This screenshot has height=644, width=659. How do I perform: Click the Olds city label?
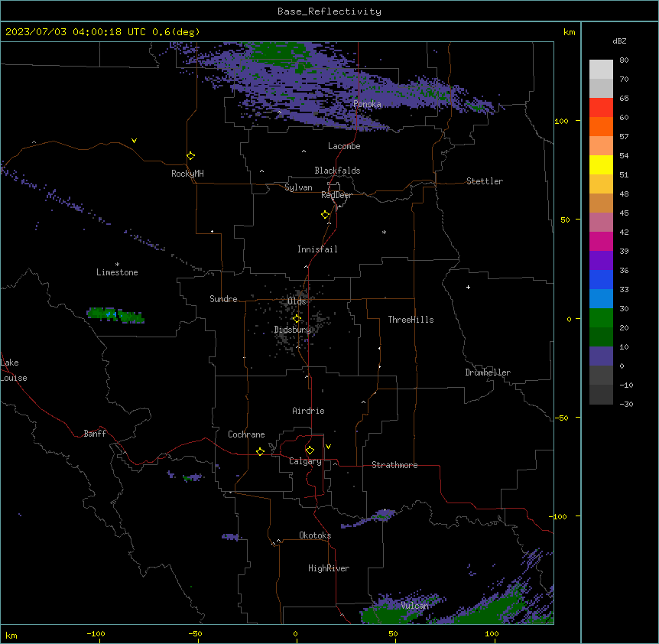tap(297, 301)
